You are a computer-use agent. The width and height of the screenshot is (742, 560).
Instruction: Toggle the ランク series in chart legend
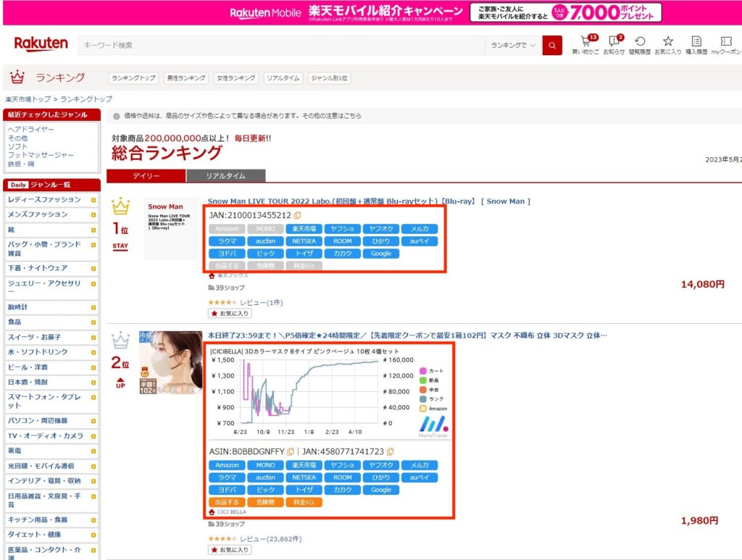click(x=431, y=399)
